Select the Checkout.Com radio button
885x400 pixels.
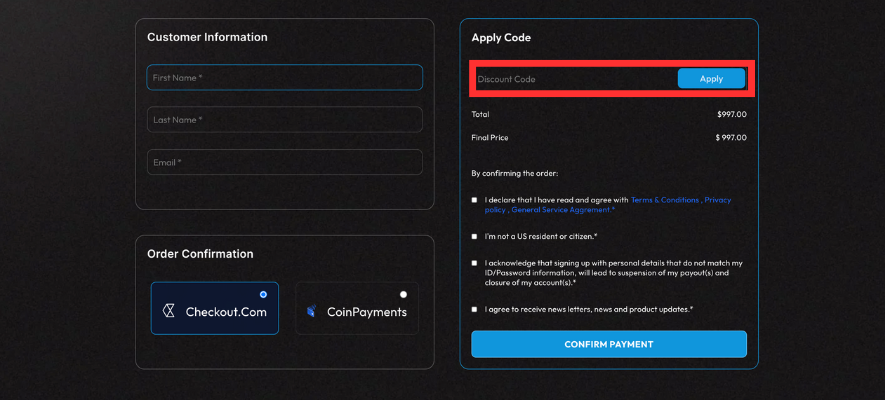(263, 294)
